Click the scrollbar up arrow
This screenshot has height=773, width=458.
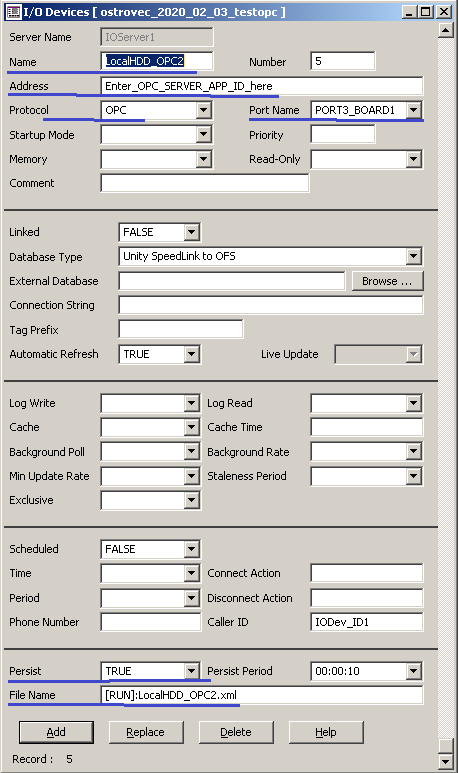445,31
